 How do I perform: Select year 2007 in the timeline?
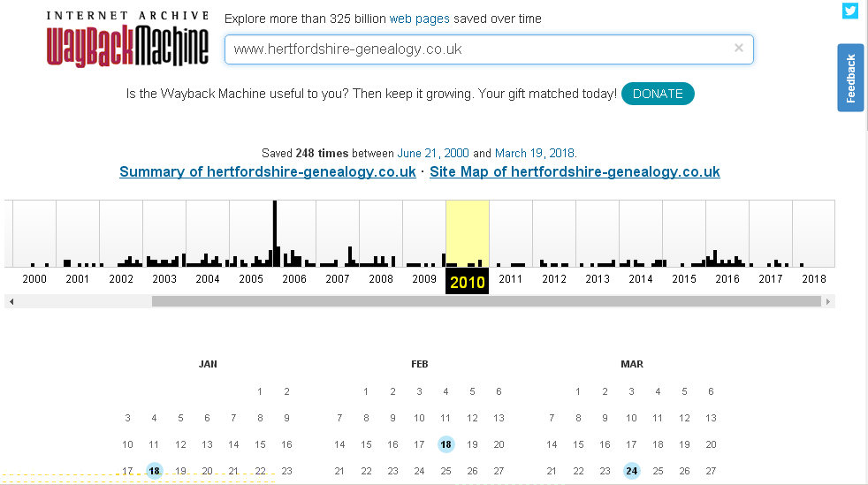[337, 279]
